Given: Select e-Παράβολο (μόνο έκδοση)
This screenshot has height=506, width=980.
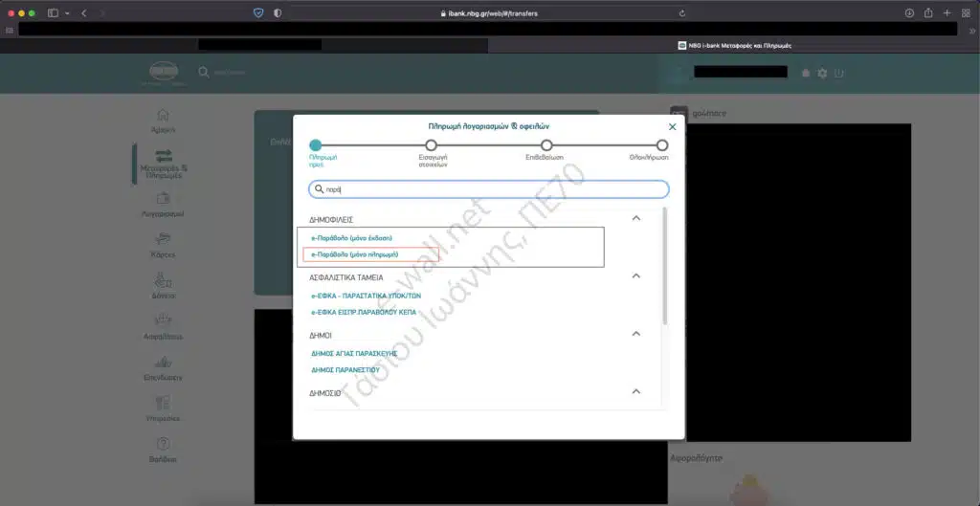Looking at the screenshot, I should coord(352,238).
